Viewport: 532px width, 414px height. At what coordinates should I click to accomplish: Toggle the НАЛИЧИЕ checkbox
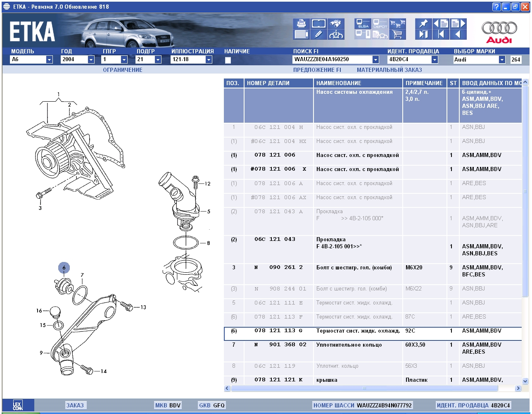coord(228,60)
